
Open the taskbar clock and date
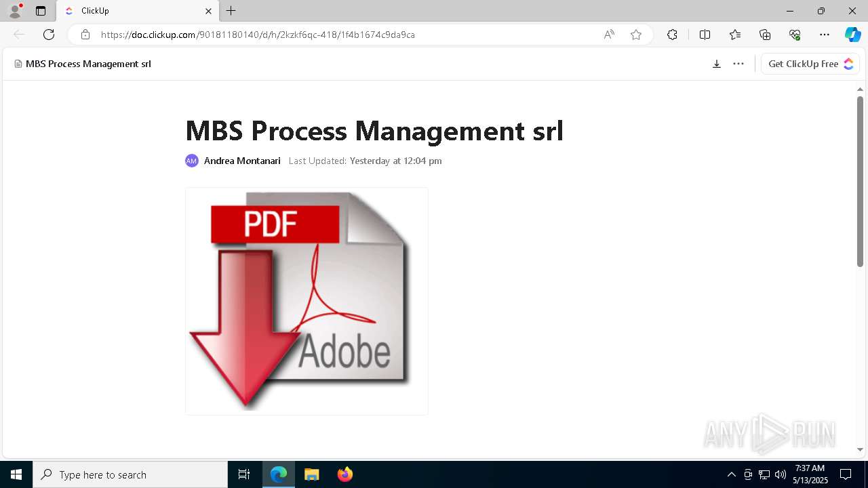tap(810, 474)
